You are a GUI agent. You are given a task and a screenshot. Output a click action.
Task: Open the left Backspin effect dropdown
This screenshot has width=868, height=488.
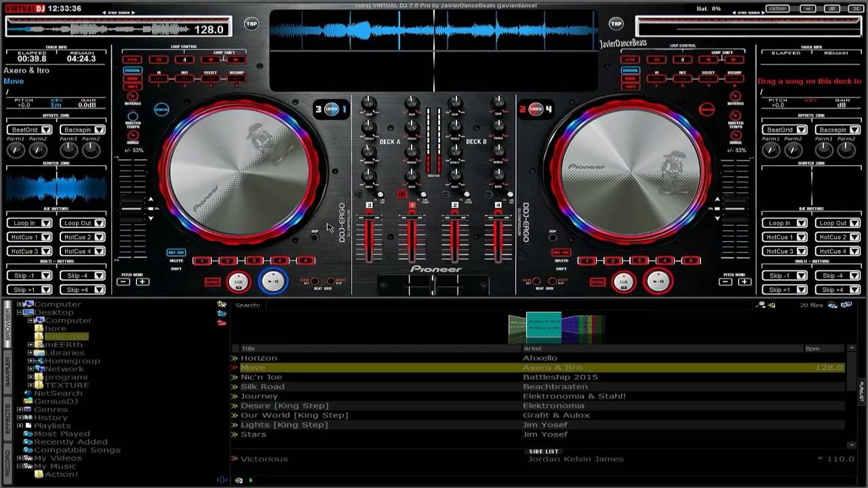(x=83, y=129)
